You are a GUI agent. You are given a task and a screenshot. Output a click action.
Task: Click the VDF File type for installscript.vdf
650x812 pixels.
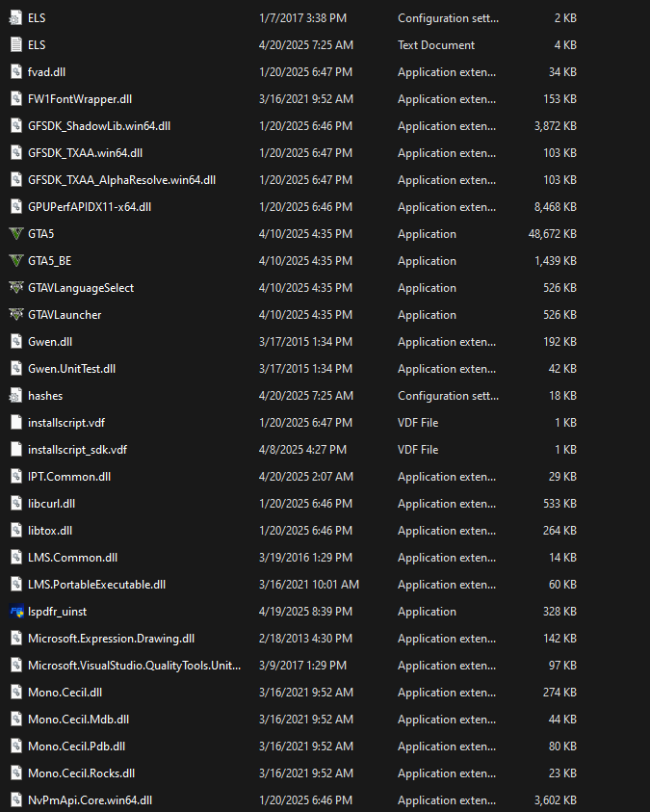[418, 423]
